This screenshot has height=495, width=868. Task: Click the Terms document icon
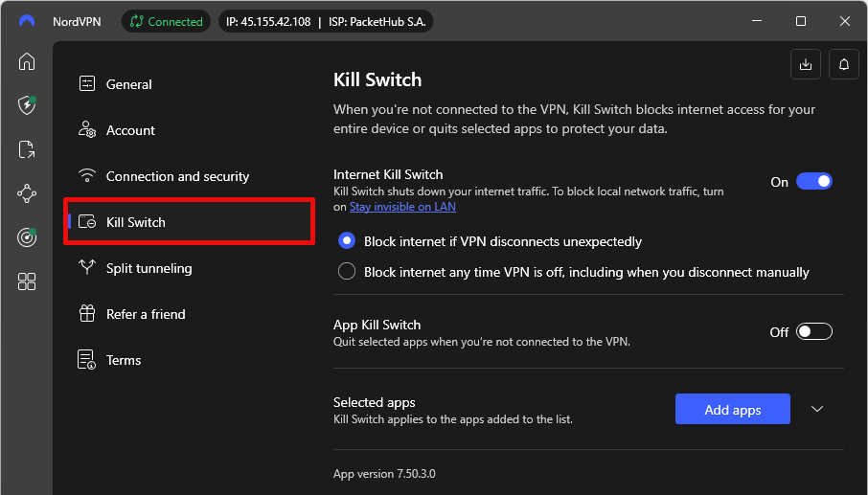point(87,359)
